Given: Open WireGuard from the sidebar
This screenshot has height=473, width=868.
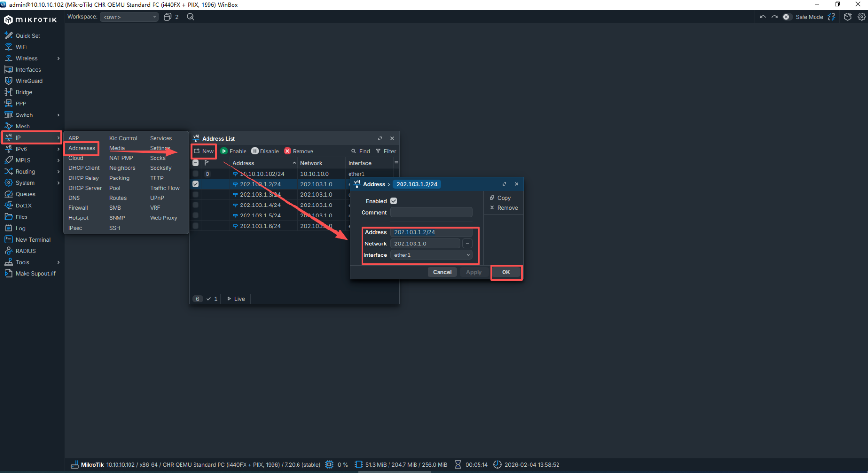Looking at the screenshot, I should pos(29,81).
